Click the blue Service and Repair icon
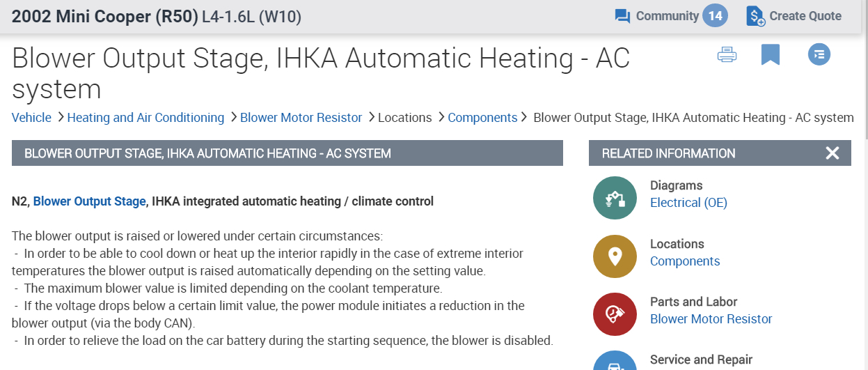This screenshot has height=370, width=868. click(615, 362)
